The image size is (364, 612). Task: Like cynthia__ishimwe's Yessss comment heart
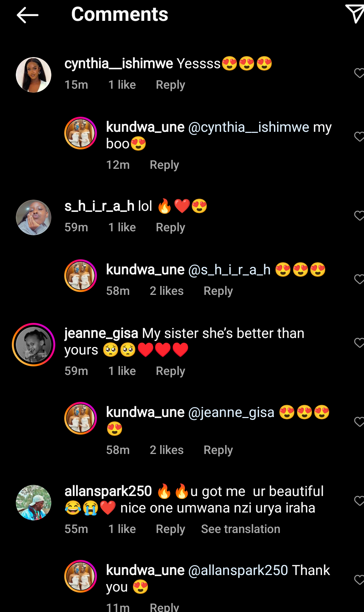click(359, 73)
